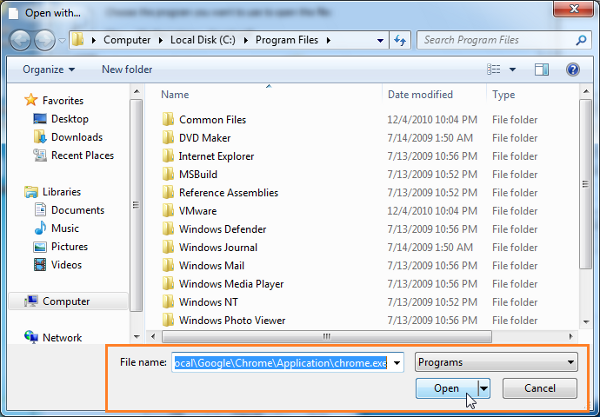Expand arrow after Program Files breadcrumb
The width and height of the screenshot is (600, 417).
[x=328, y=40]
